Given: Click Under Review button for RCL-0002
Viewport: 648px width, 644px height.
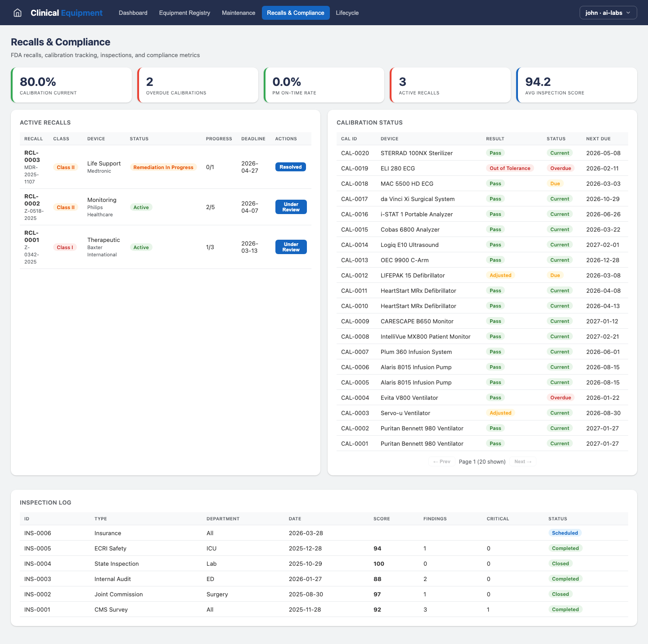Looking at the screenshot, I should (291, 207).
